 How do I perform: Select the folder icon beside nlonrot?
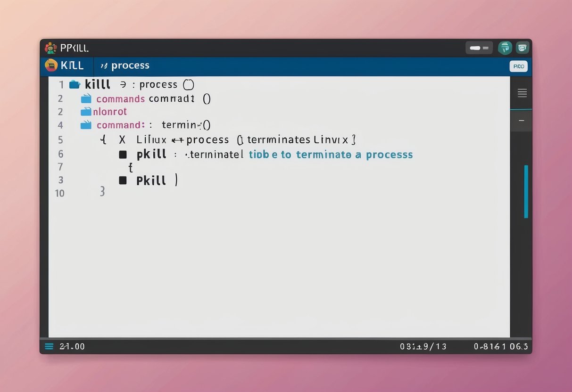tap(86, 111)
